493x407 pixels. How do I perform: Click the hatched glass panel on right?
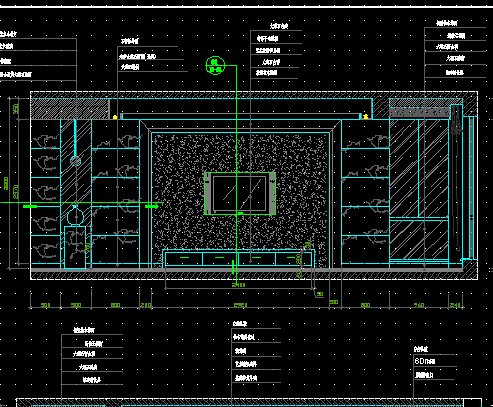tap(419, 189)
